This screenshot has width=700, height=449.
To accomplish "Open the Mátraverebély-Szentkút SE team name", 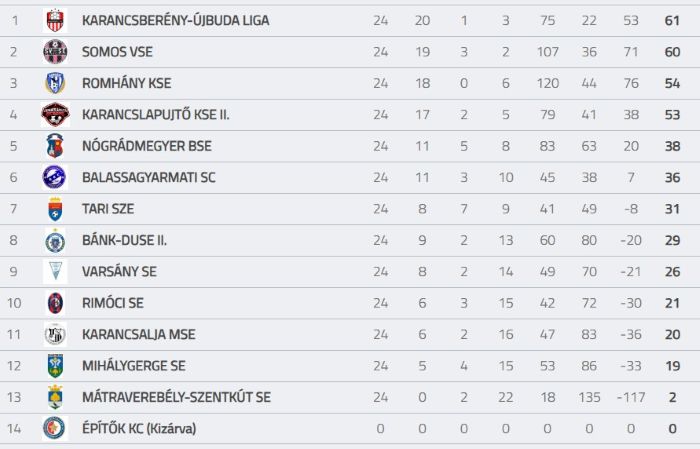I will point(176,397).
